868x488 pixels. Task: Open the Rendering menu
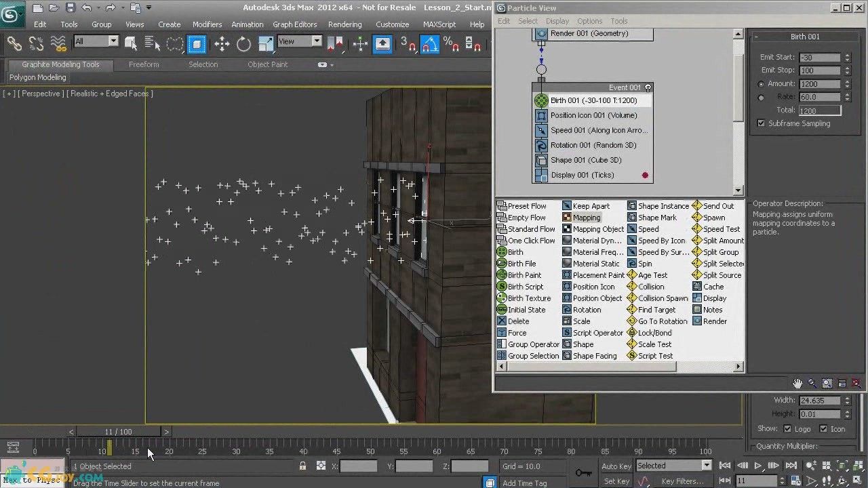click(344, 24)
